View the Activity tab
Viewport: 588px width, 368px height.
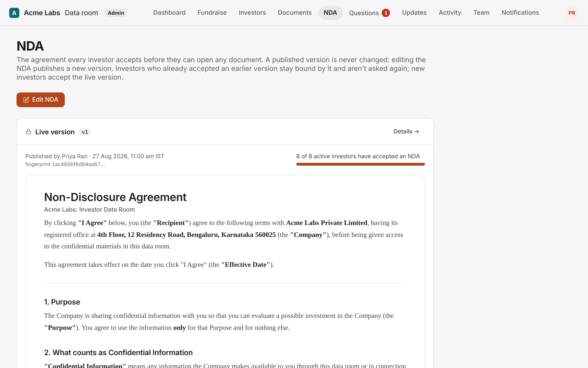[450, 13]
